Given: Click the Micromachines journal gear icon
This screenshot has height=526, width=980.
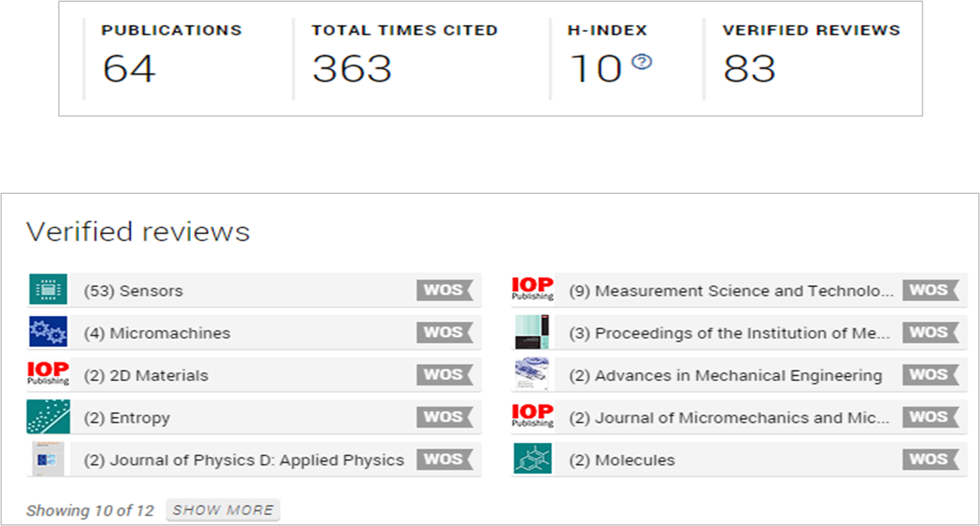Looking at the screenshot, I should (x=48, y=331).
